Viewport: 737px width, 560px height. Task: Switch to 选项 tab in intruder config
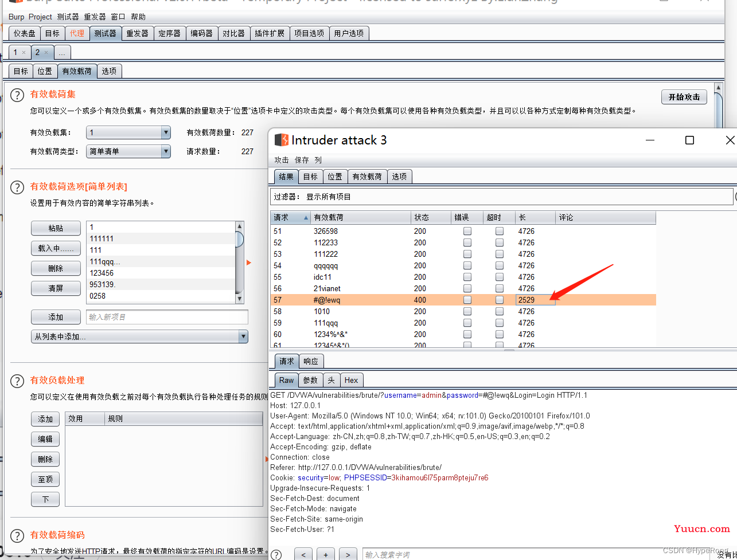pos(109,71)
